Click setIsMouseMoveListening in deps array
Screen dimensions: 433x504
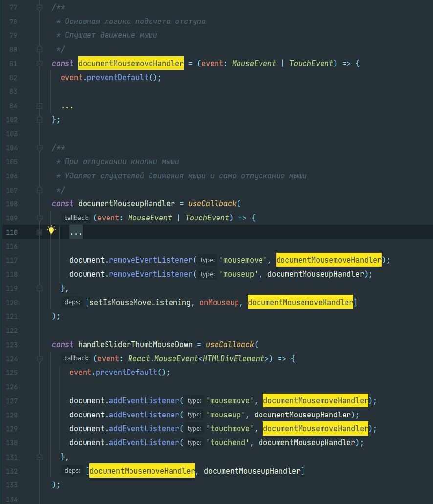[140, 302]
